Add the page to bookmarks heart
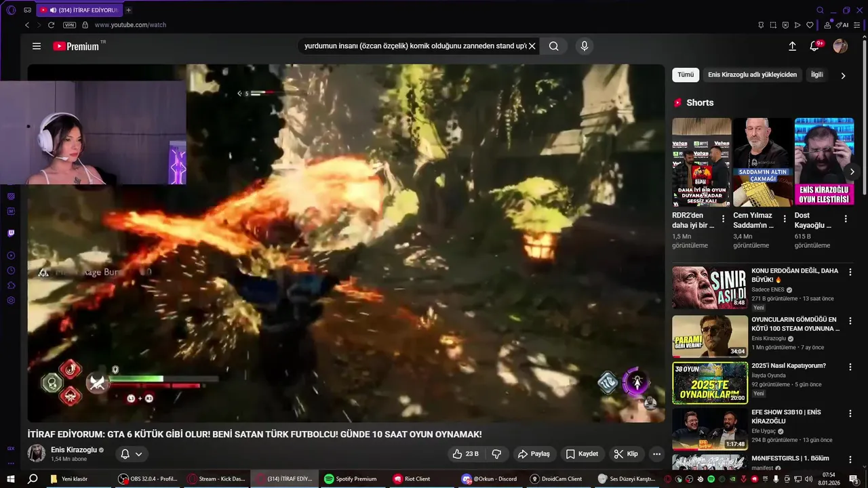 pos(810,25)
